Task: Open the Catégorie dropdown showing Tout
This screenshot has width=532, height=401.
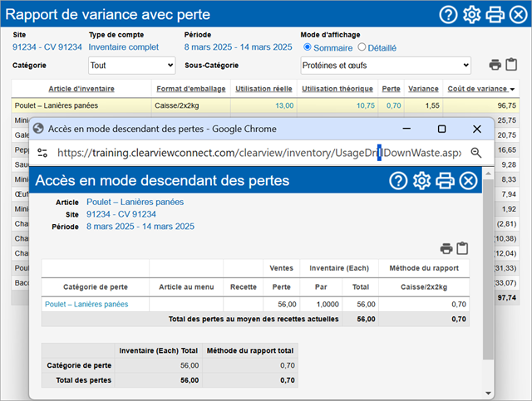Action: point(132,65)
